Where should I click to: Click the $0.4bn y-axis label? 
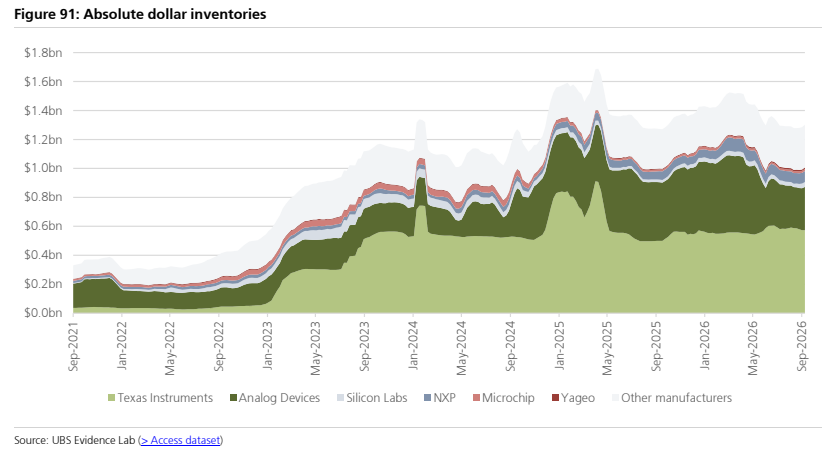coord(43,255)
